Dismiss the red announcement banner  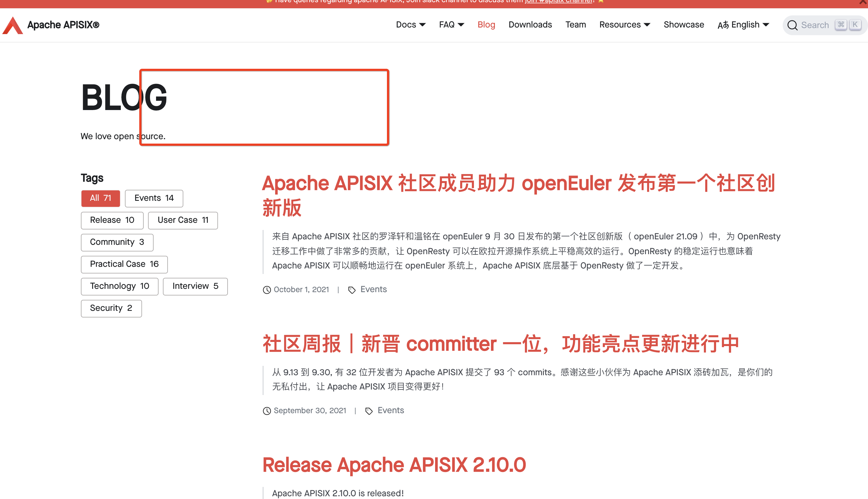[862, 2]
